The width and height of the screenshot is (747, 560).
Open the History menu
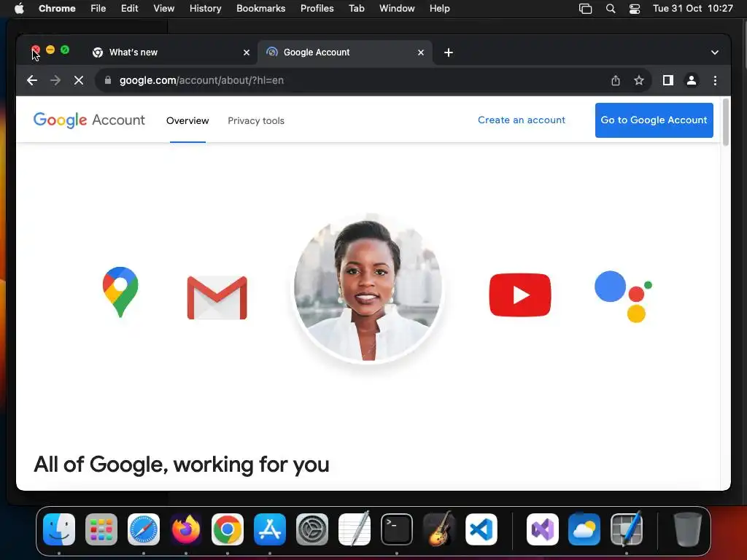(205, 8)
